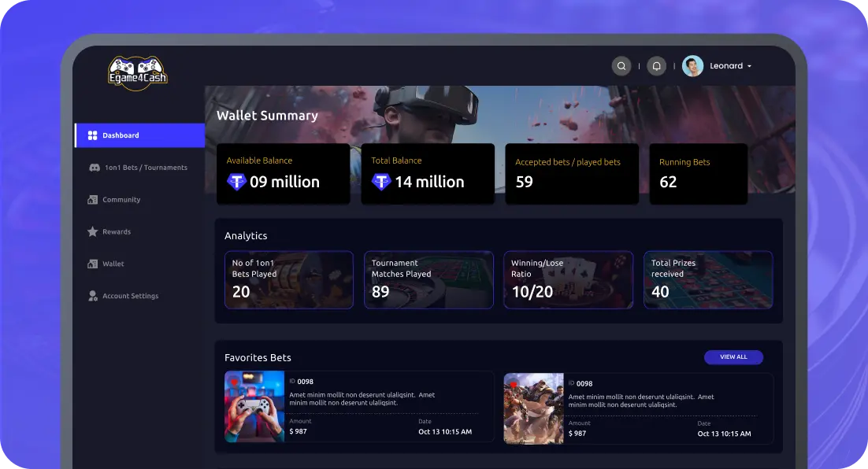The height and width of the screenshot is (469, 868).
Task: Open 1on1 Bets / Tournaments menu item
Action: tap(139, 168)
